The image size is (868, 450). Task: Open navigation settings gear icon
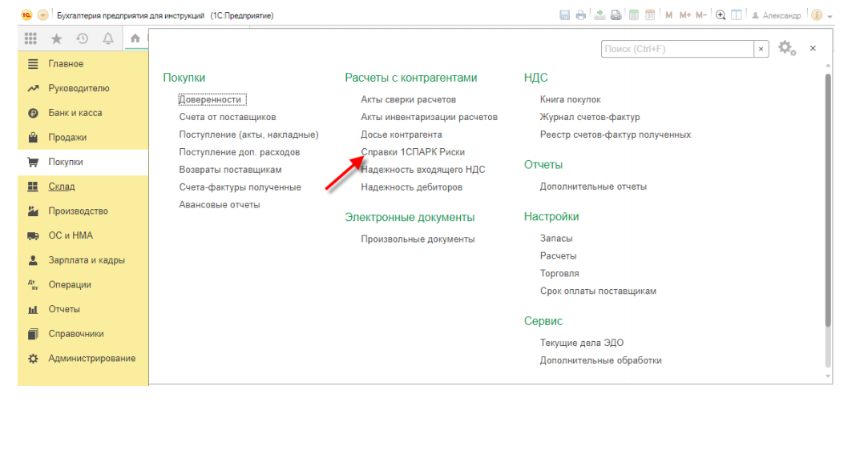[x=786, y=48]
